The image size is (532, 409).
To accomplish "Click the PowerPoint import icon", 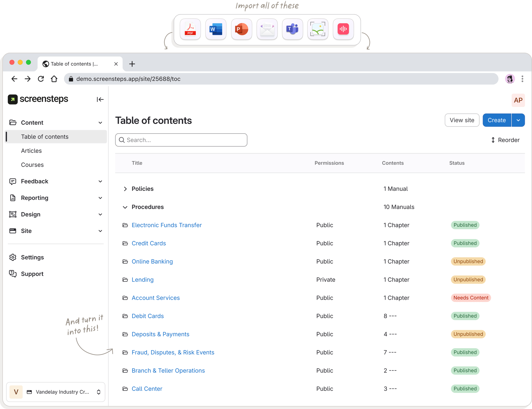I will pos(241,29).
